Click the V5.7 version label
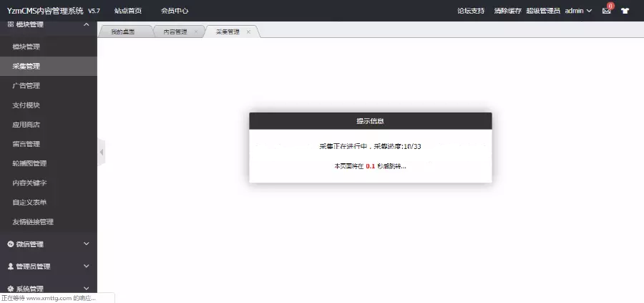Viewport: 644px width, 303px height. pyautogui.click(x=94, y=11)
